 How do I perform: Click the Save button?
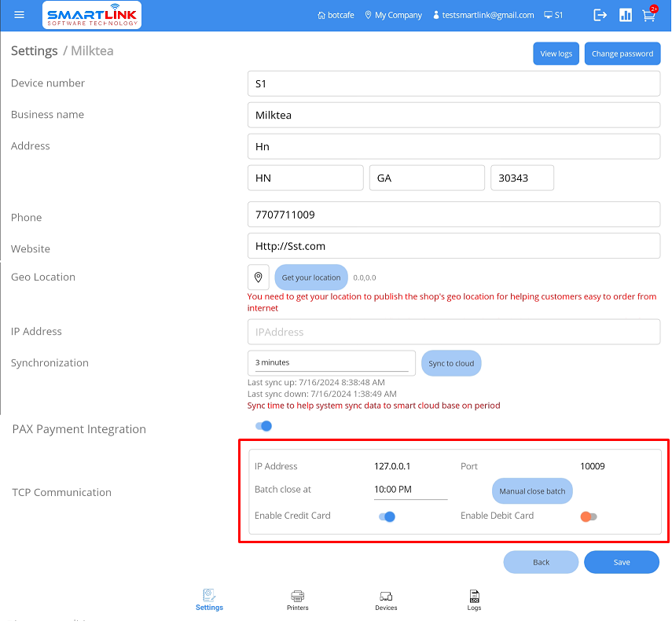tap(622, 562)
